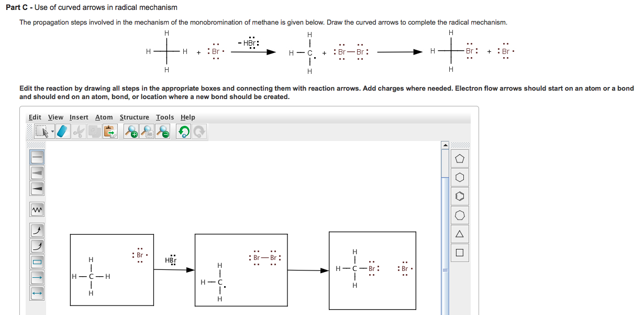644x315 pixels.
Task: Select the hashed wedge bond tool
Action: click(x=37, y=173)
